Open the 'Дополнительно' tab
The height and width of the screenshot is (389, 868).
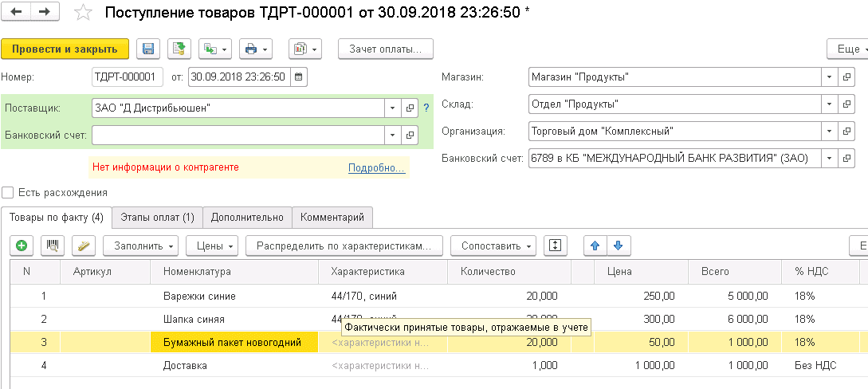(x=246, y=217)
